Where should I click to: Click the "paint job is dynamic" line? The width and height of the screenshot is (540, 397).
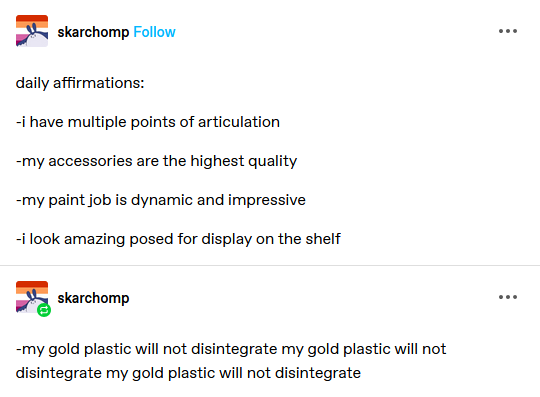click(x=160, y=200)
